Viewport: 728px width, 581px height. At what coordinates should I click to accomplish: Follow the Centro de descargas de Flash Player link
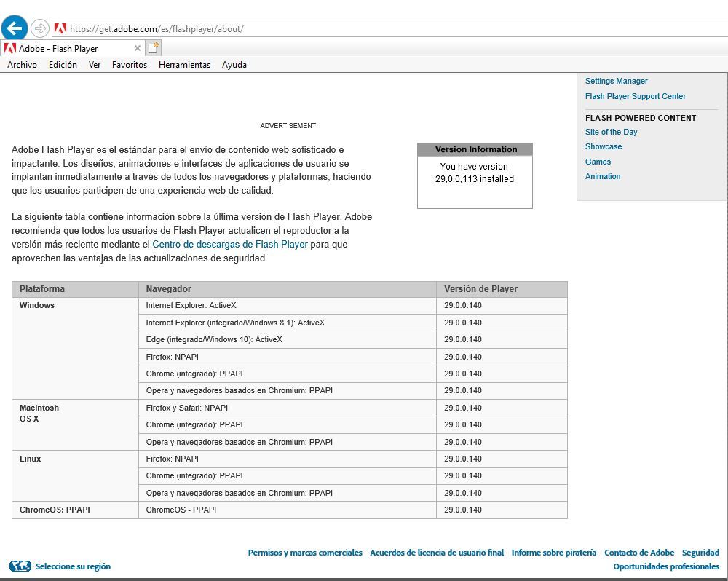tap(229, 244)
